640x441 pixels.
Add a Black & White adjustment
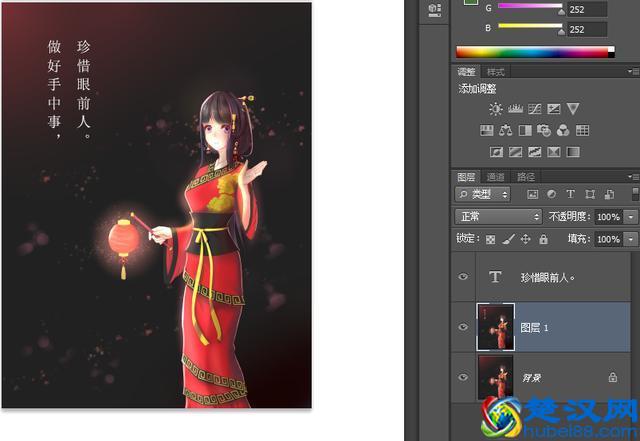[525, 130]
